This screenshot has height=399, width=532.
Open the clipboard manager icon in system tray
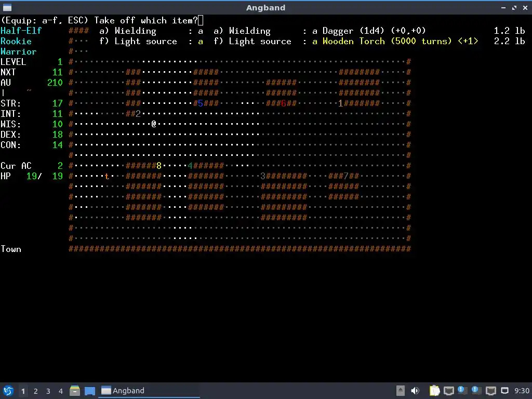[434, 391]
